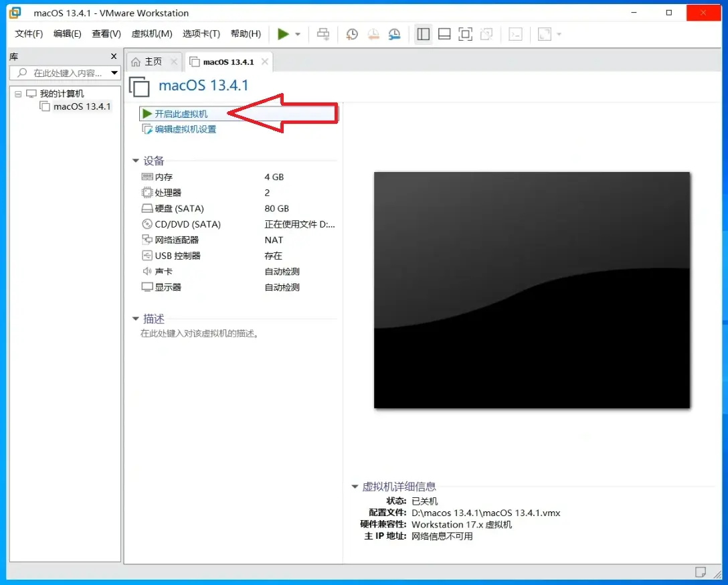
Task: Open the 帮助(H) menu
Action: click(x=246, y=34)
